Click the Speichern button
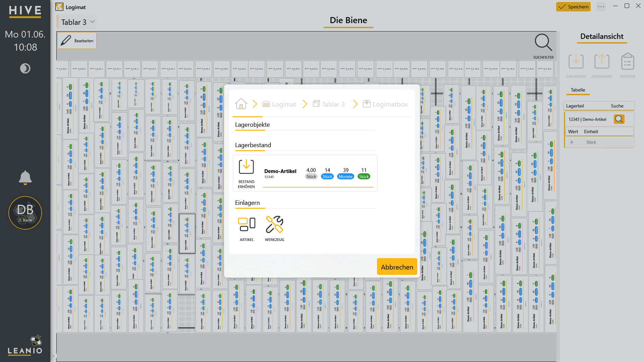This screenshot has width=644, height=362. 573,7
